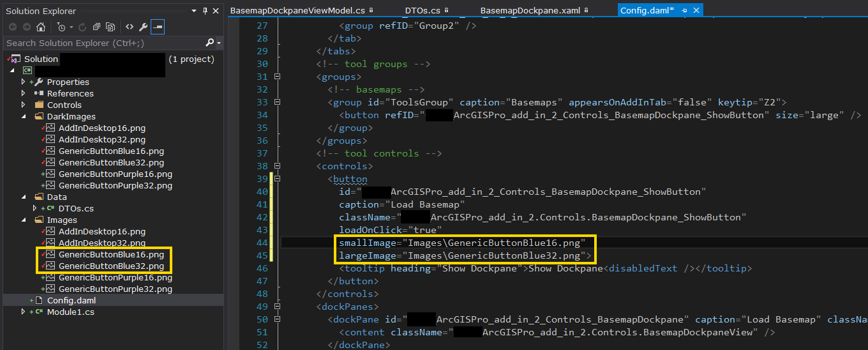Toggle pin on BasemapDockpane.xaml tab

tap(585, 10)
